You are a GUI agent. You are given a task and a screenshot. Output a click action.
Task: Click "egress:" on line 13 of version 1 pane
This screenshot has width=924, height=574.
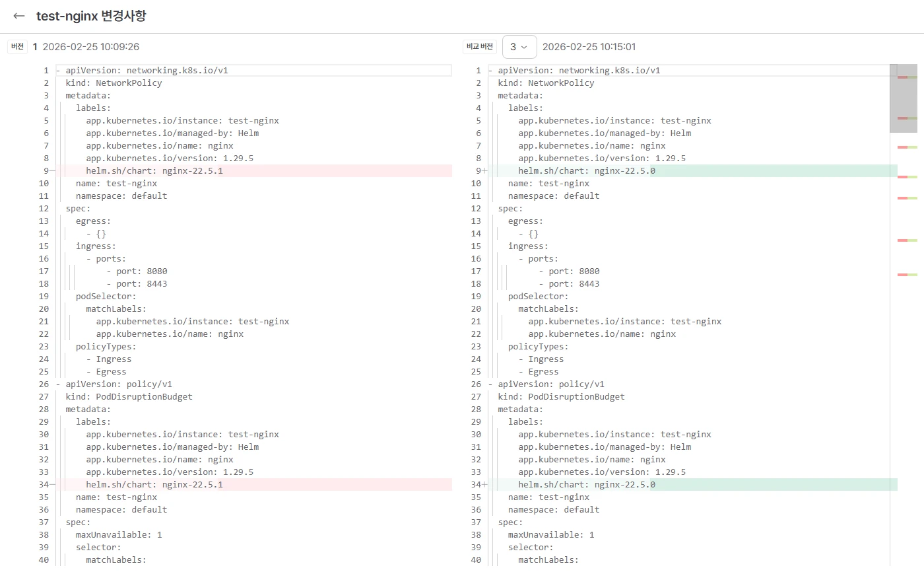93,221
